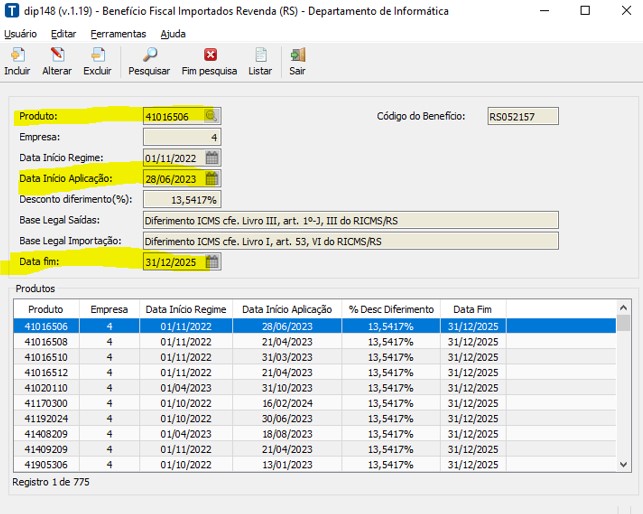Open calendar for Data Início Aplicação
643x514 pixels.
211,179
